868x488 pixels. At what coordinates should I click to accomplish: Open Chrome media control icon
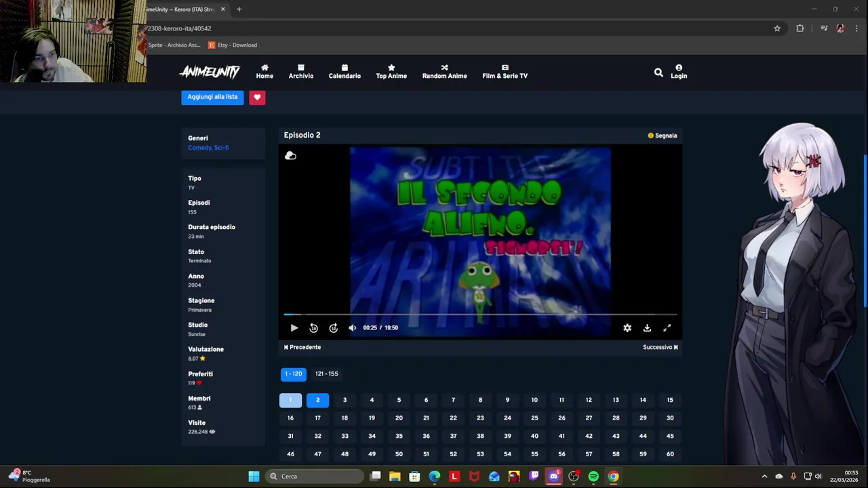tap(824, 28)
